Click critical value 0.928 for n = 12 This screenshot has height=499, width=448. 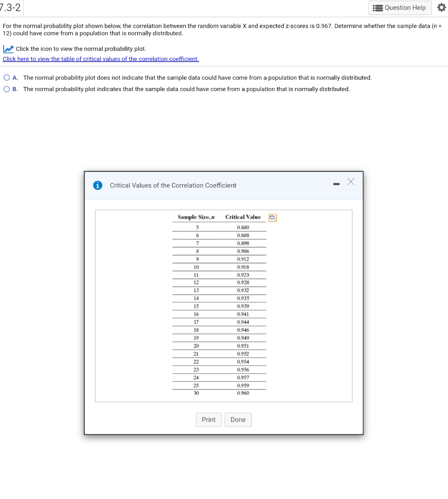click(243, 283)
